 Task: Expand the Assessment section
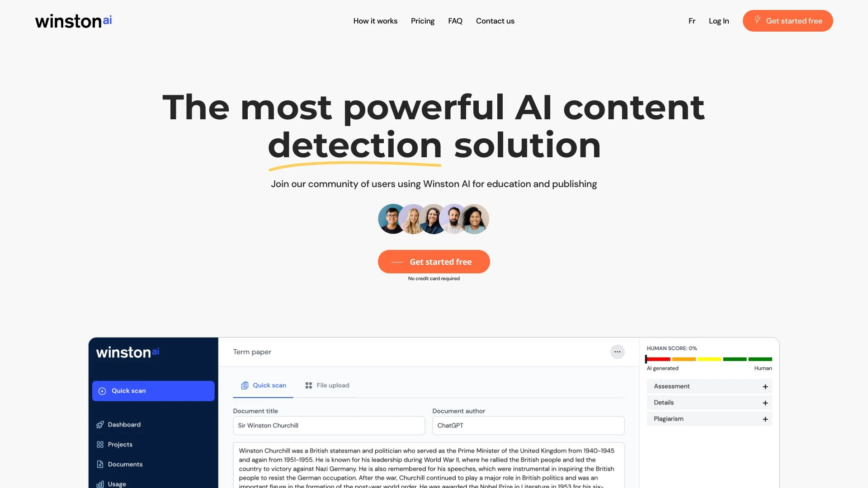[765, 387]
